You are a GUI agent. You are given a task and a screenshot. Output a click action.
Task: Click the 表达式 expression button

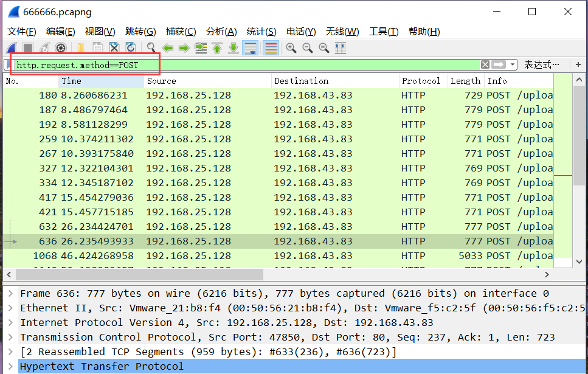point(541,64)
